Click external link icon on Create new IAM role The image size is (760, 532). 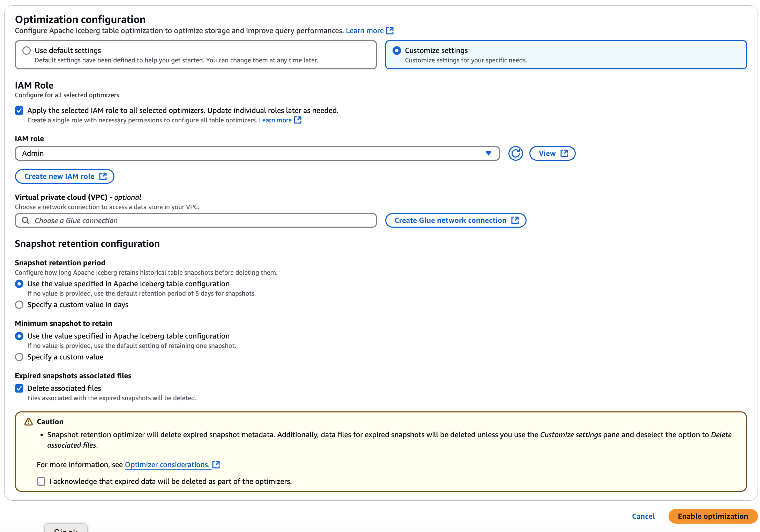point(103,176)
